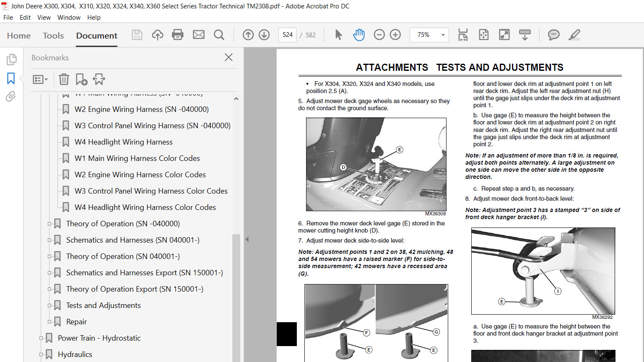This screenshot has width=644, height=362.
Task: Delete the selected bookmark
Action: [x=64, y=79]
